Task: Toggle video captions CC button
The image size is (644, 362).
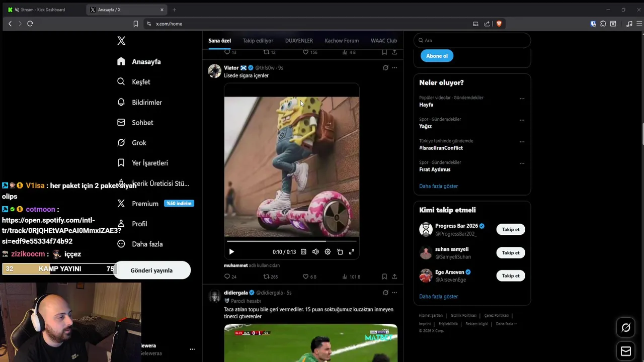Action: [303, 252]
